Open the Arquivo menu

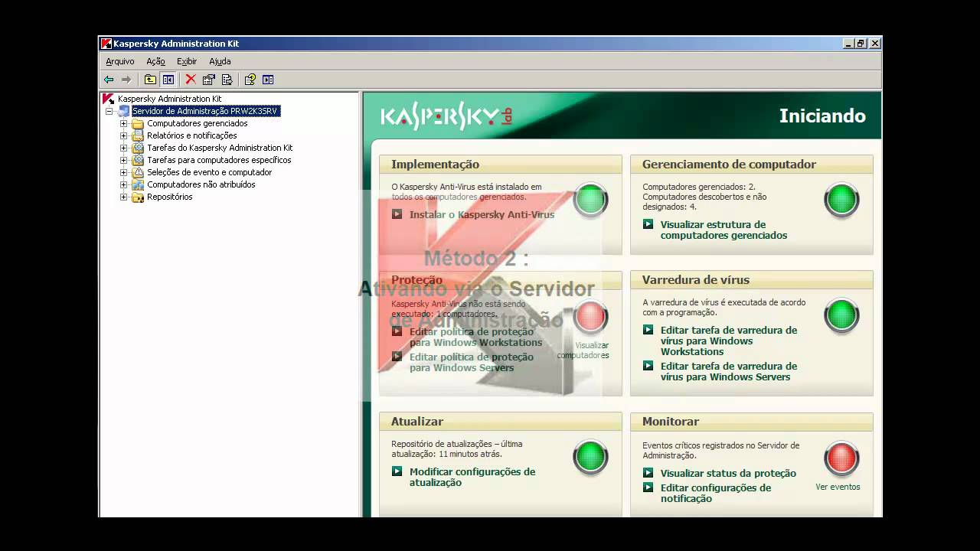point(120,61)
